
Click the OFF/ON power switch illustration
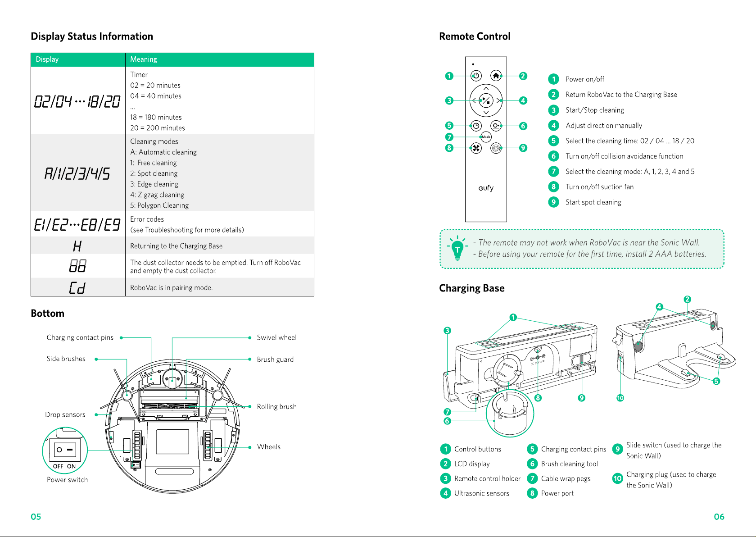[x=65, y=449]
